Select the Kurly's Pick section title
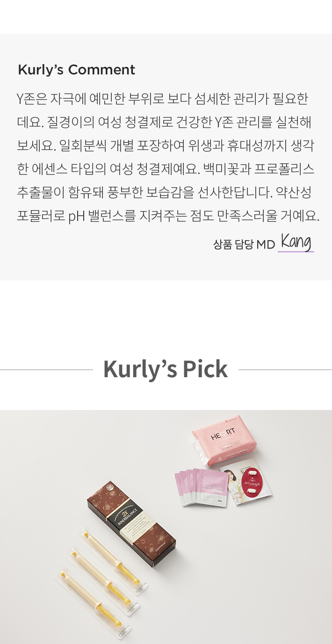Image resolution: width=332 pixels, height=644 pixels. [x=166, y=369]
